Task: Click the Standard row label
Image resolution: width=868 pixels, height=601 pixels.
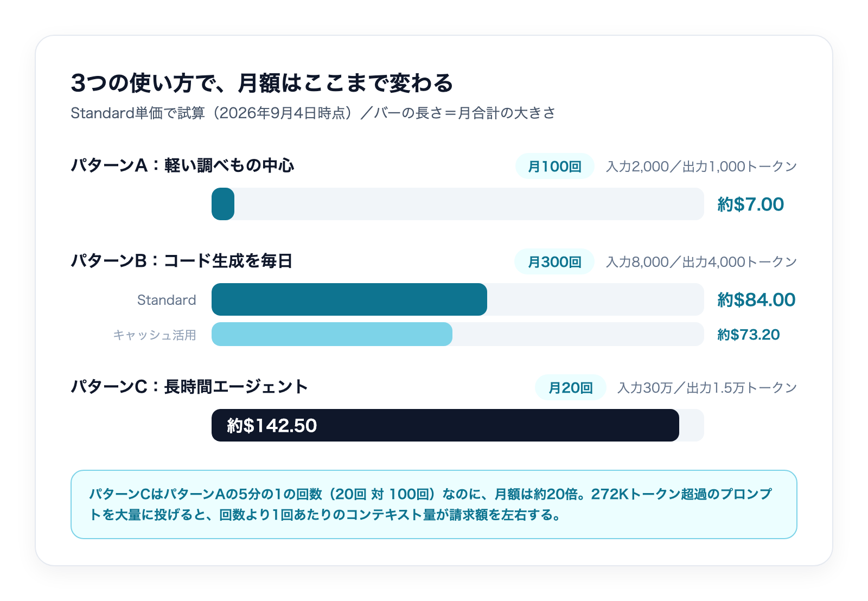Action: click(x=167, y=300)
